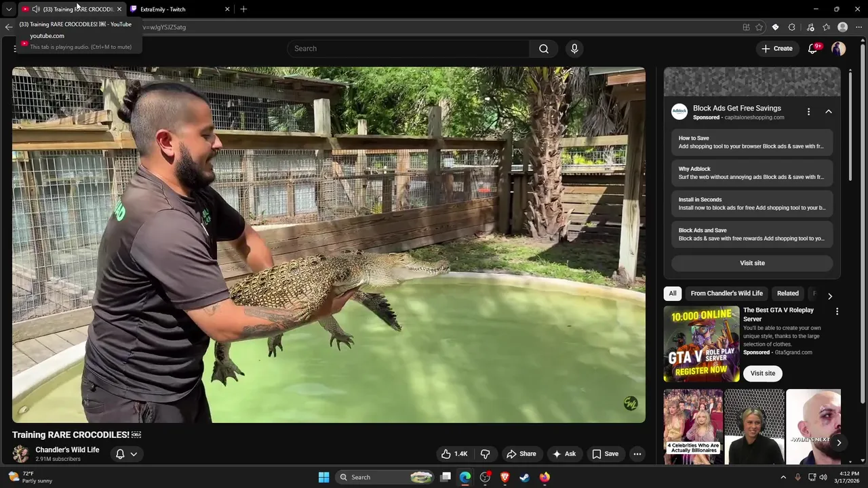Open Task View on the taskbar
Image resolution: width=868 pixels, height=488 pixels.
pyautogui.click(x=446, y=477)
